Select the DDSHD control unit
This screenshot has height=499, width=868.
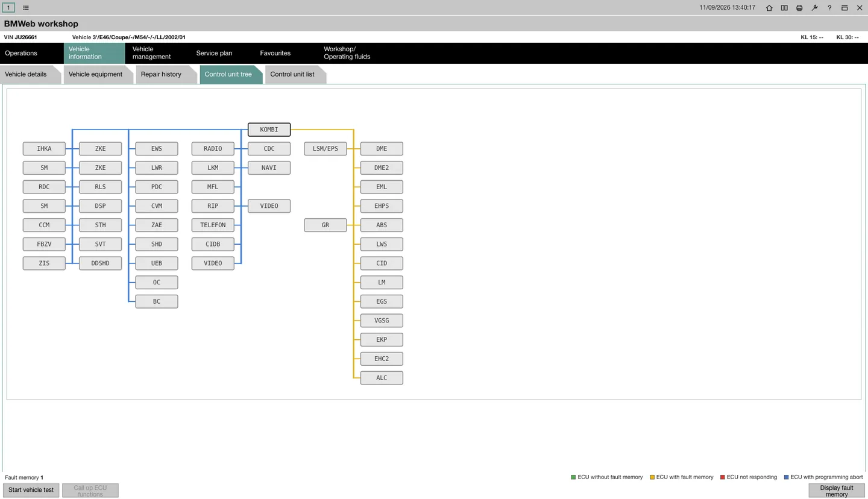coord(100,263)
